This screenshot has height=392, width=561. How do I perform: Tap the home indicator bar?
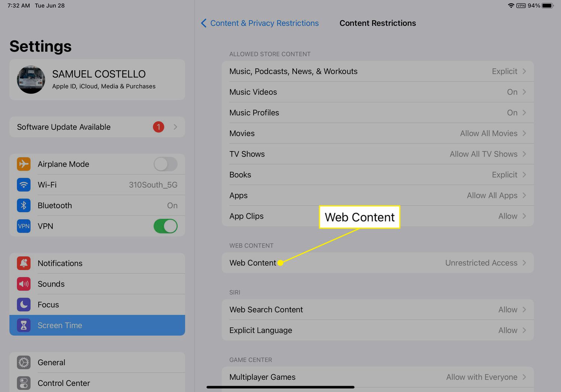[280, 387]
